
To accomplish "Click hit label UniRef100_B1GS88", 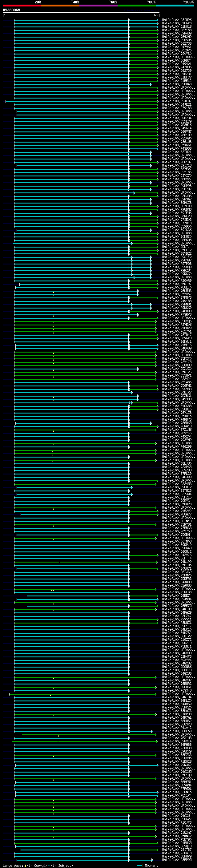I will point(176,406).
